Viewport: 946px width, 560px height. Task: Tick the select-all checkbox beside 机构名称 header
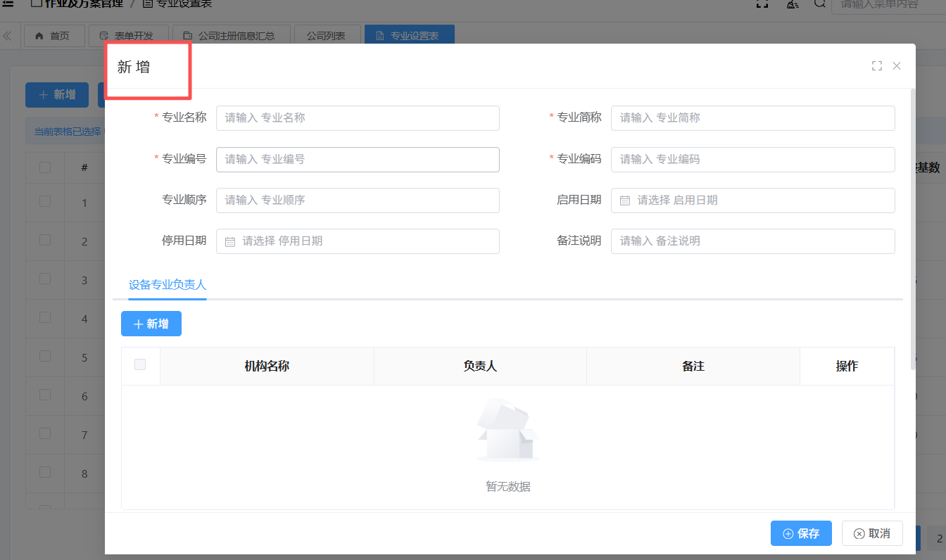140,364
